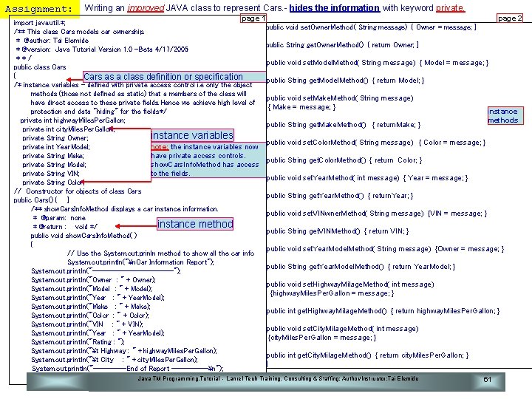
Task: Click "public void setModelMethod" line
Action: pos(378,63)
